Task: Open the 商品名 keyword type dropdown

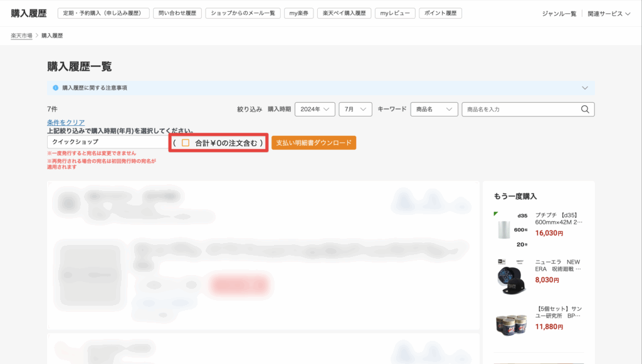Action: click(x=434, y=110)
